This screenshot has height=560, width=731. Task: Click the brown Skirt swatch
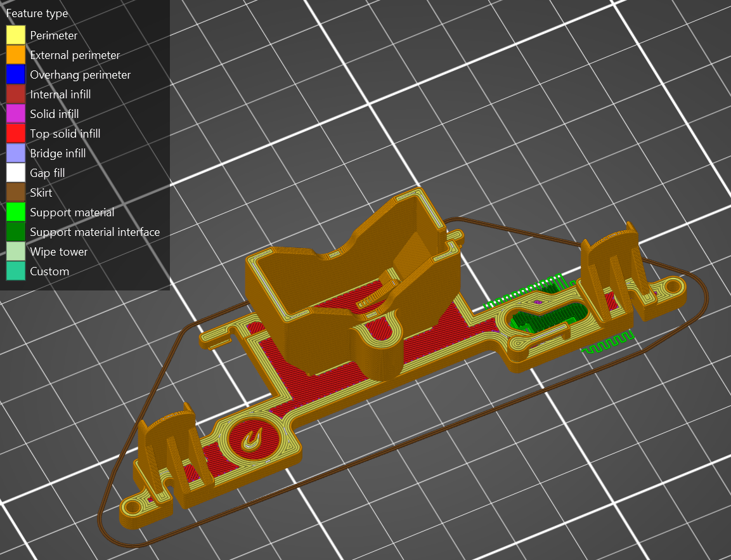(x=15, y=193)
